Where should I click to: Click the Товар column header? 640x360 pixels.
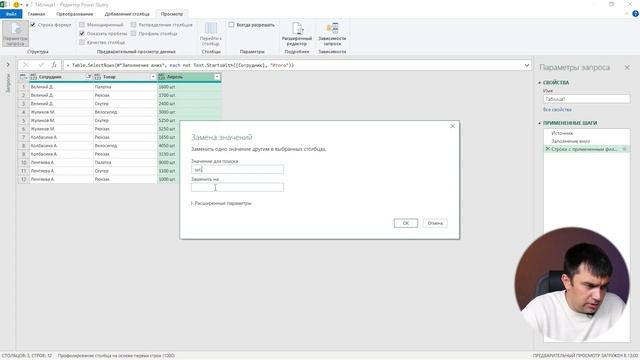tap(125, 77)
